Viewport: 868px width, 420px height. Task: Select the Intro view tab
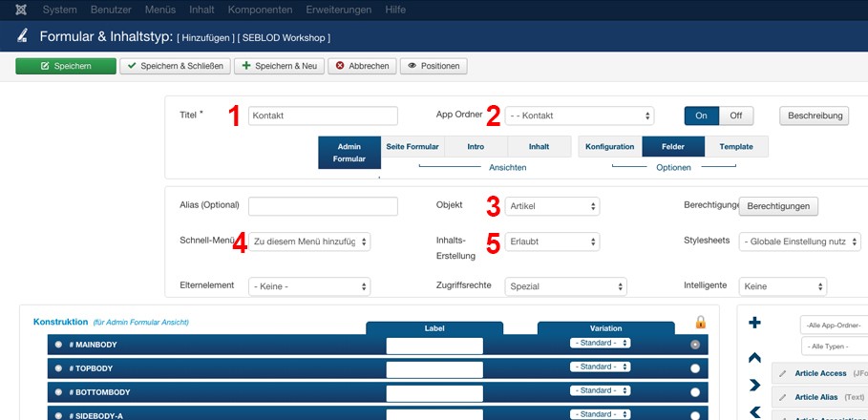(476, 147)
